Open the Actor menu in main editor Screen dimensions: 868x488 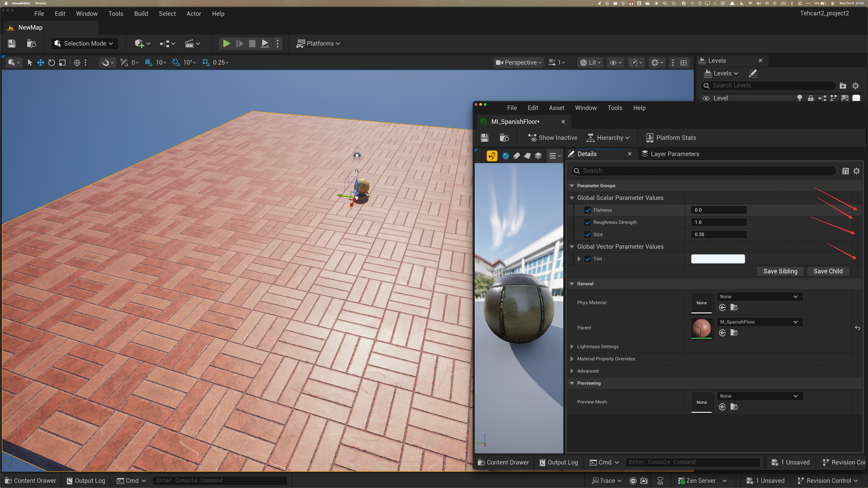pos(194,14)
